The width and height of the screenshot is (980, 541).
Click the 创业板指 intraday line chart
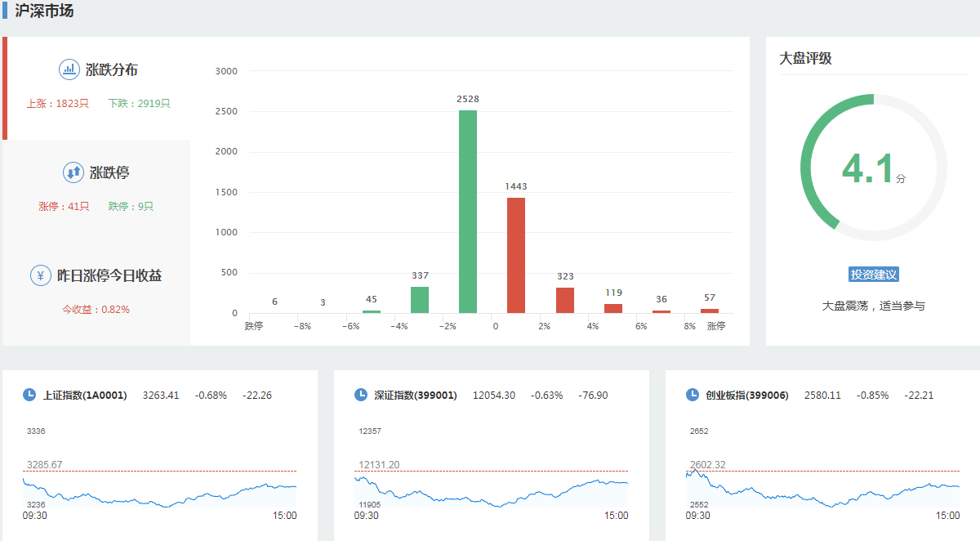(822, 490)
